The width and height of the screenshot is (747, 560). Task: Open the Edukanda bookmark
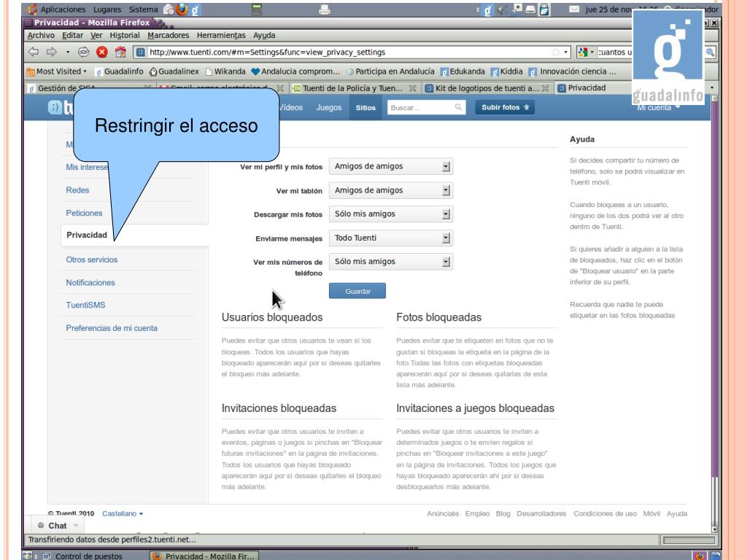tap(462, 71)
